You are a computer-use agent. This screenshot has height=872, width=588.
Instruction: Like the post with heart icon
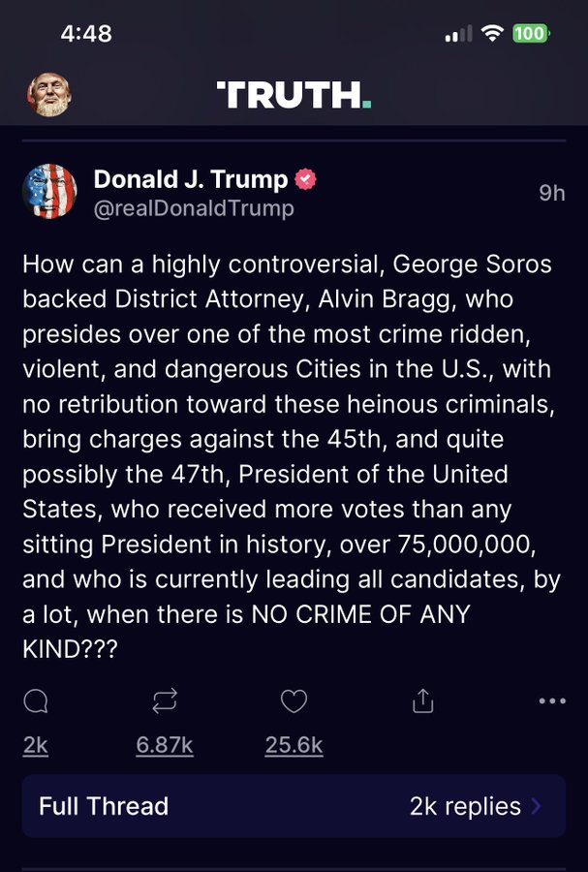tap(294, 701)
